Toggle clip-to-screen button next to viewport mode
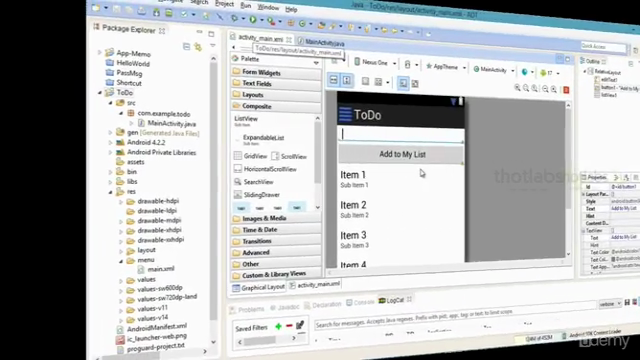Screen dimensions: 640x360 pos(415,84)
